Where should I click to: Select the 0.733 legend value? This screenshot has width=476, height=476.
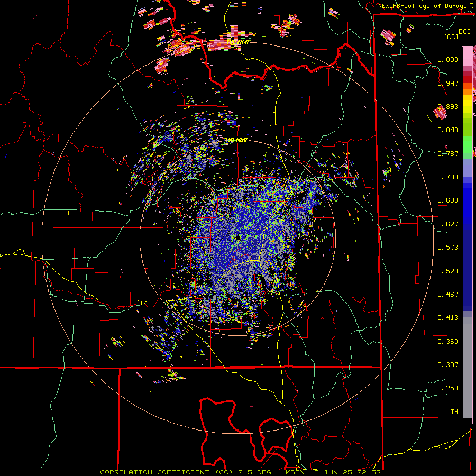coord(448,177)
